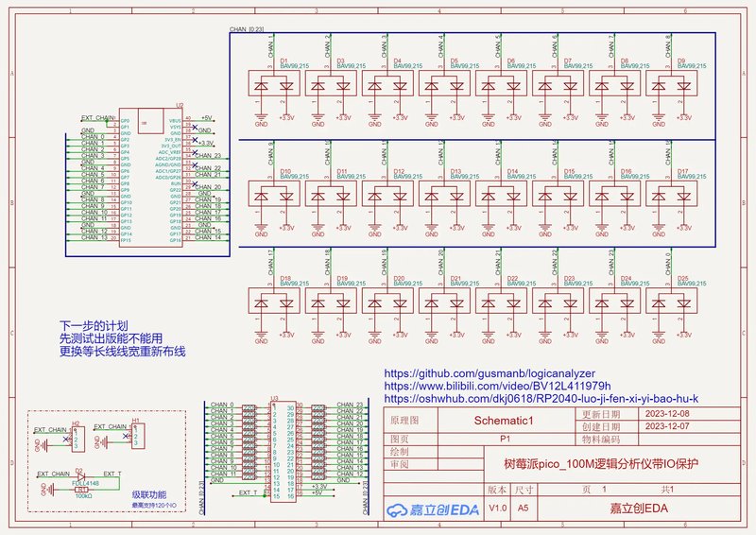Select the CHAN_0 label left of U3
Viewport: 756px width, 535px height.
coord(222,405)
